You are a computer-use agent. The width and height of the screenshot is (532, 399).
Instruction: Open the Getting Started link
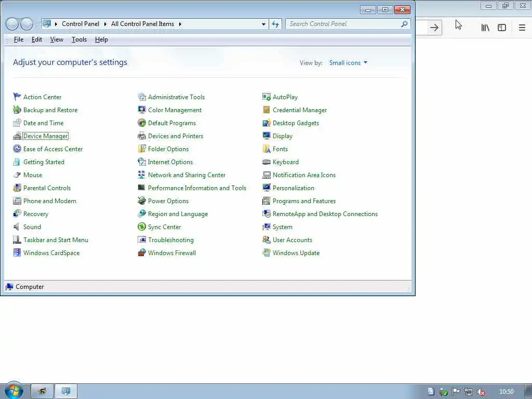coord(44,162)
